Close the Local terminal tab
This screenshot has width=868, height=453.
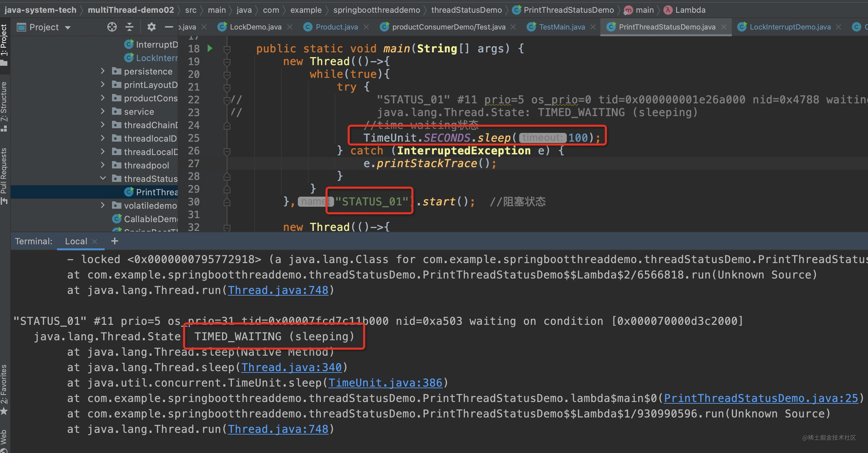[x=95, y=241]
